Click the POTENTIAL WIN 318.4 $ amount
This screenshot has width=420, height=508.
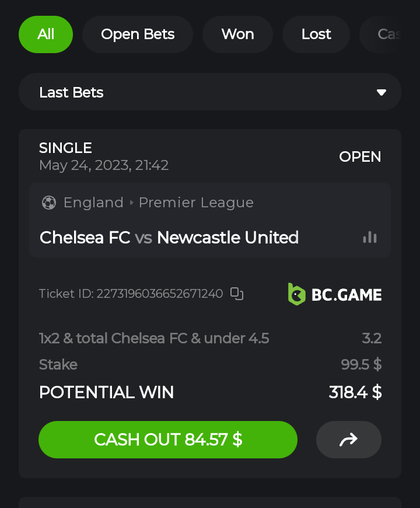click(355, 392)
